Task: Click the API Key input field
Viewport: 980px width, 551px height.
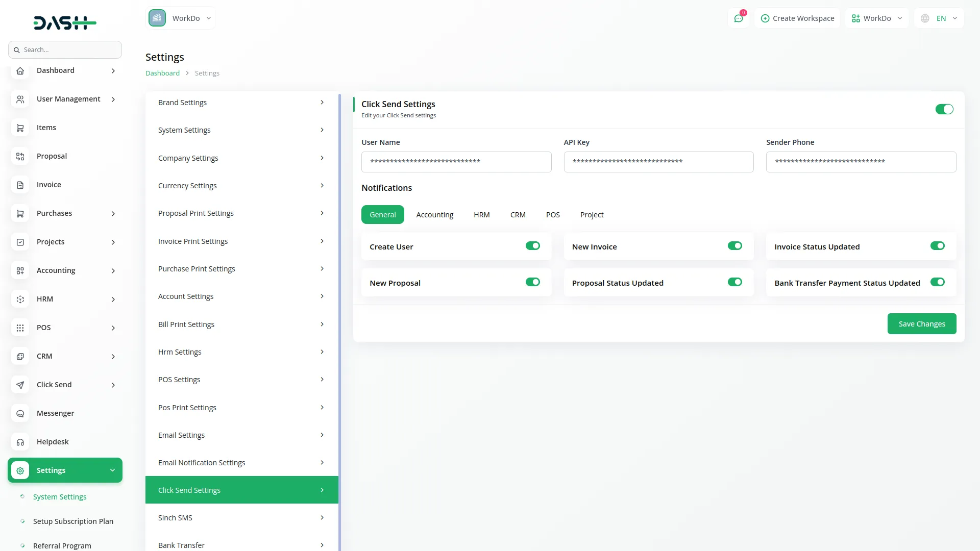Action: point(658,162)
